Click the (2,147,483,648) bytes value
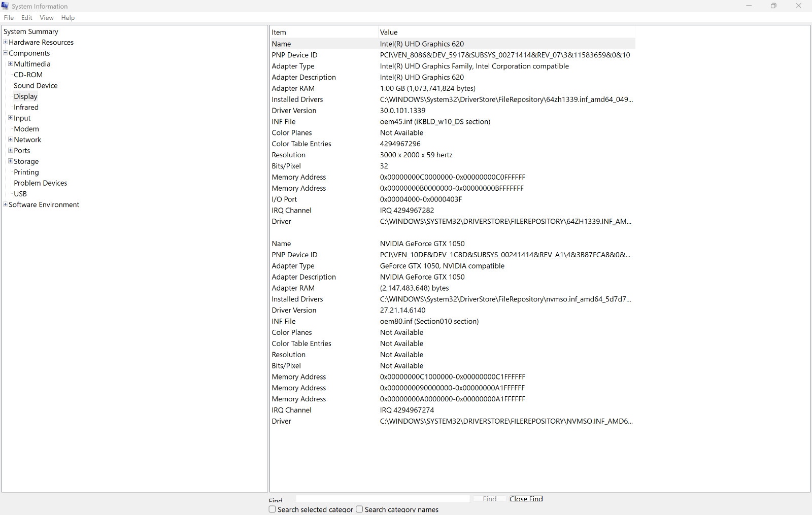This screenshot has width=812, height=515. coord(415,288)
